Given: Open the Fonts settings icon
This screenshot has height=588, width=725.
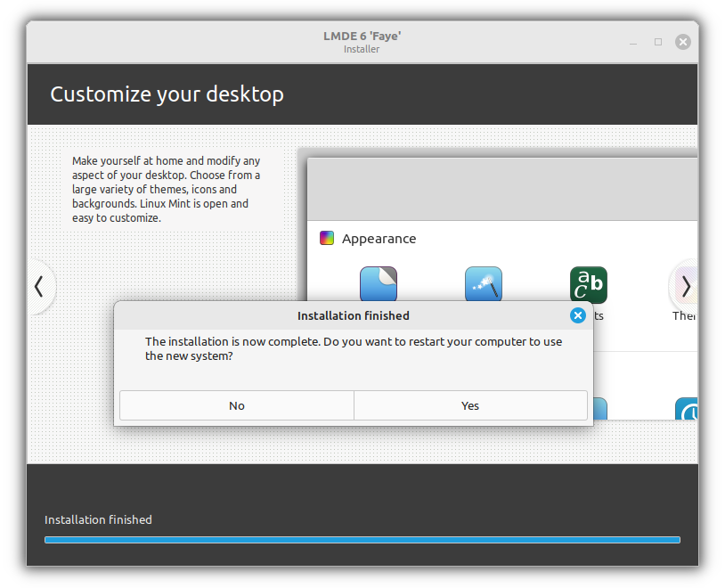Looking at the screenshot, I should point(588,283).
